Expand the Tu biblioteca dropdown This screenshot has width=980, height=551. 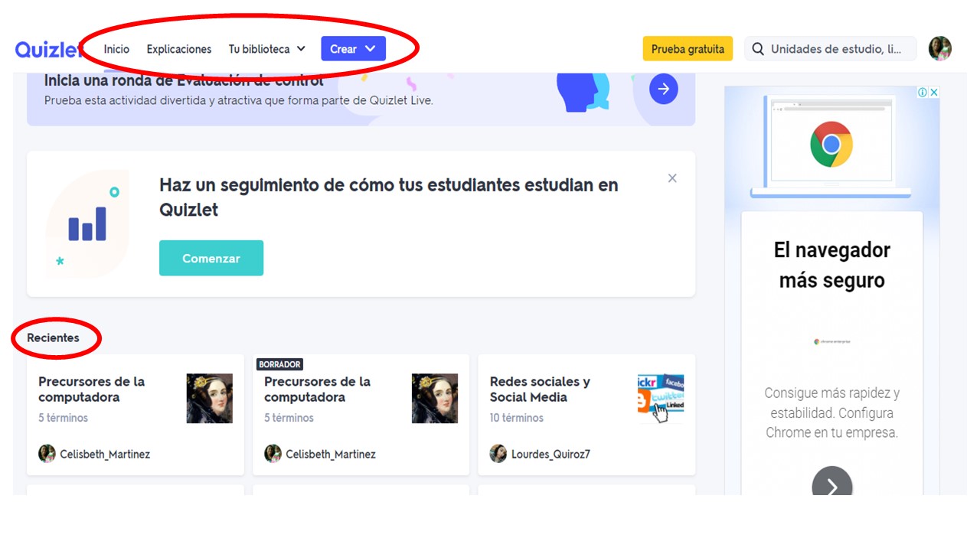[x=267, y=49]
